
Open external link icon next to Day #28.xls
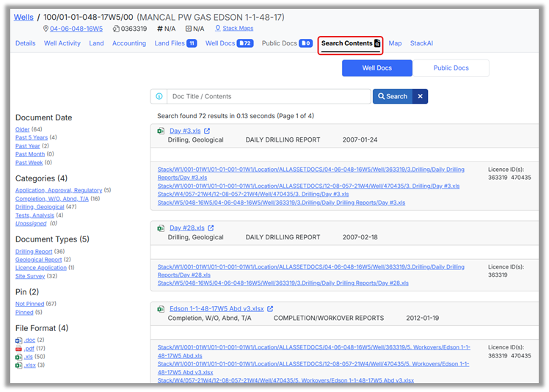coord(211,228)
